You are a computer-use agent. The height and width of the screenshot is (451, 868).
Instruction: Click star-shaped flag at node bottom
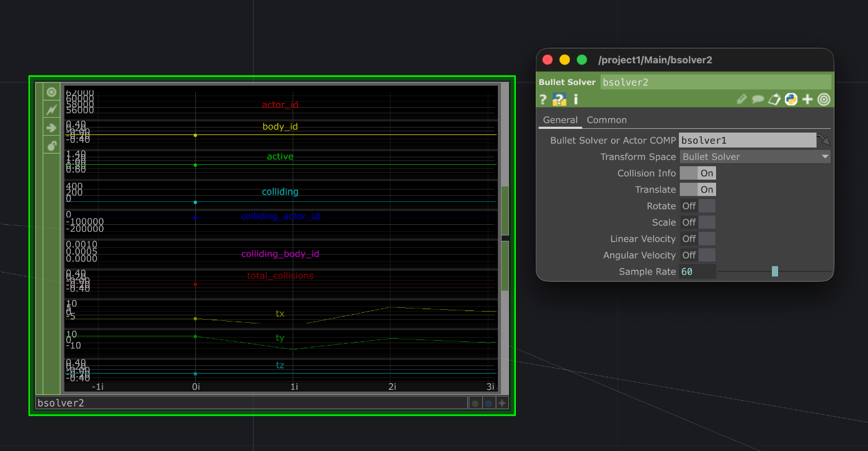[502, 403]
